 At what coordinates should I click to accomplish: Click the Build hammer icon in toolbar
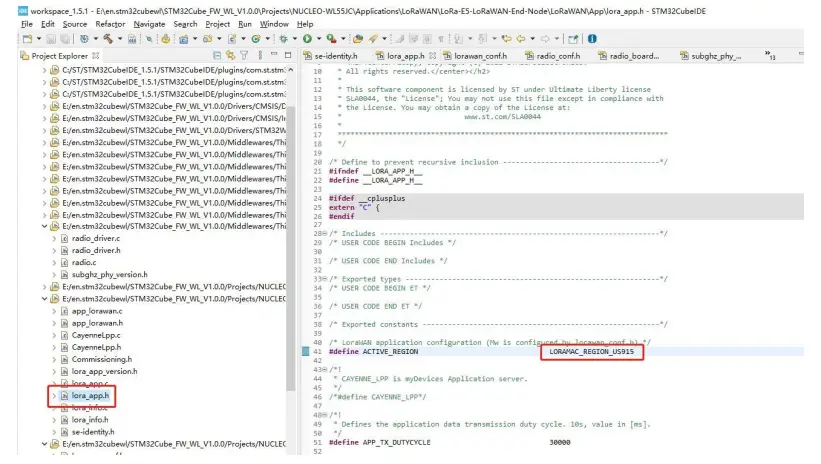click(x=107, y=38)
